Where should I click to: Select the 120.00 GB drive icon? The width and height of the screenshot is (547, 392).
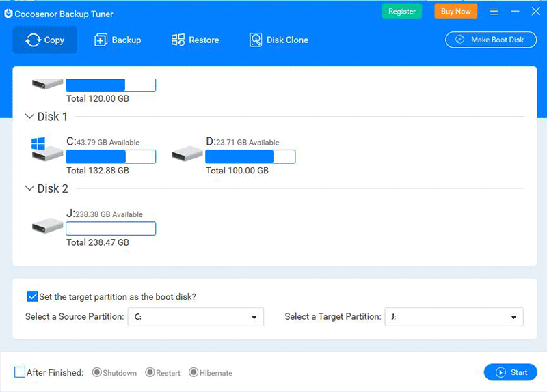pyautogui.click(x=47, y=84)
